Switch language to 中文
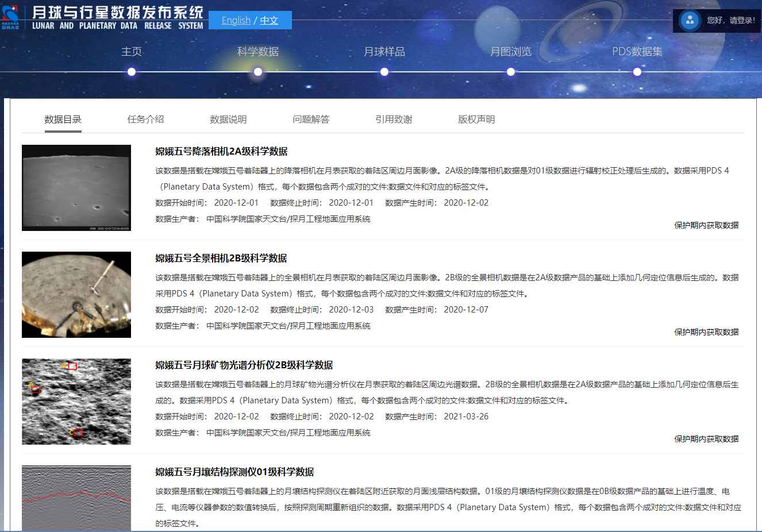 point(269,20)
